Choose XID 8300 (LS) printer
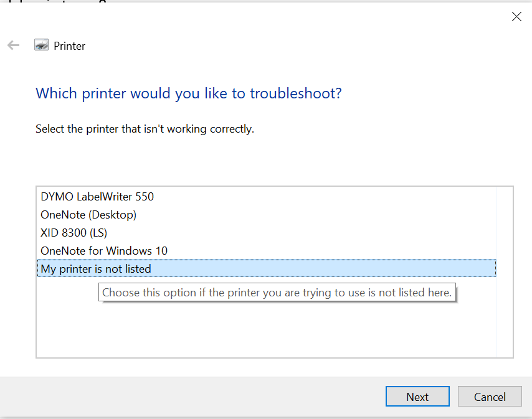Screen dimensions: 532x419 (x=267, y=233)
